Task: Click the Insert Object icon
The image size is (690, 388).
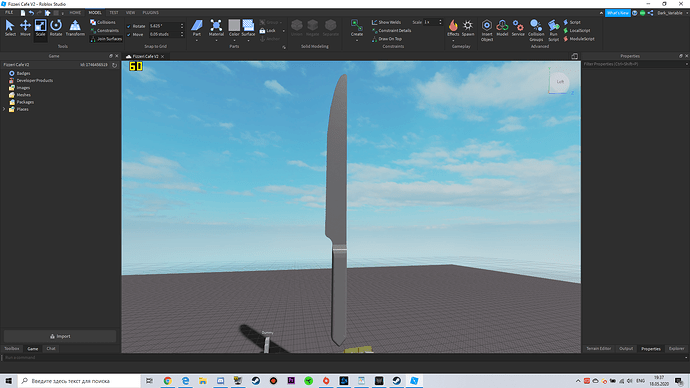Action: (x=487, y=30)
